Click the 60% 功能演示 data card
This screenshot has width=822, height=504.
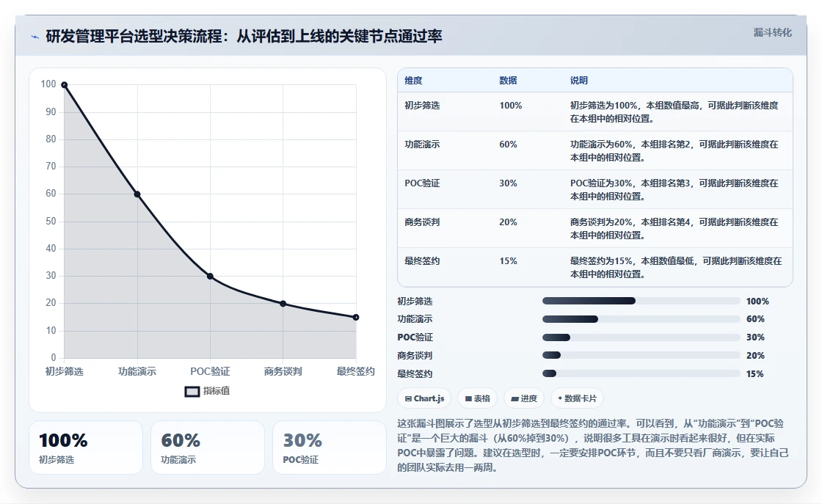pyautogui.click(x=208, y=448)
